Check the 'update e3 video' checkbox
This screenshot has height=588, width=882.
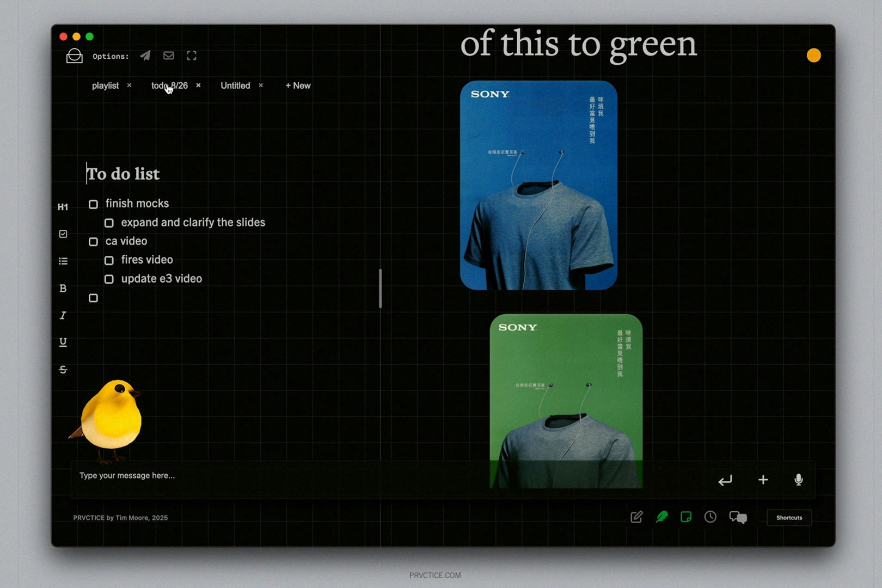(109, 279)
